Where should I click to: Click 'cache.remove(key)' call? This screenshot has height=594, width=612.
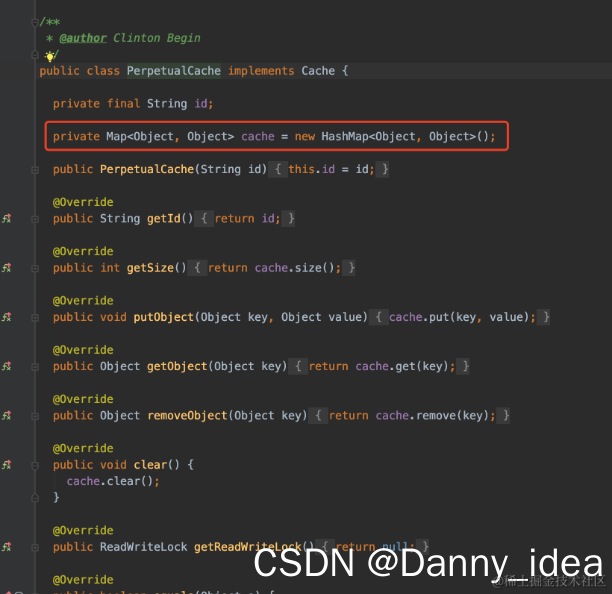(432, 415)
